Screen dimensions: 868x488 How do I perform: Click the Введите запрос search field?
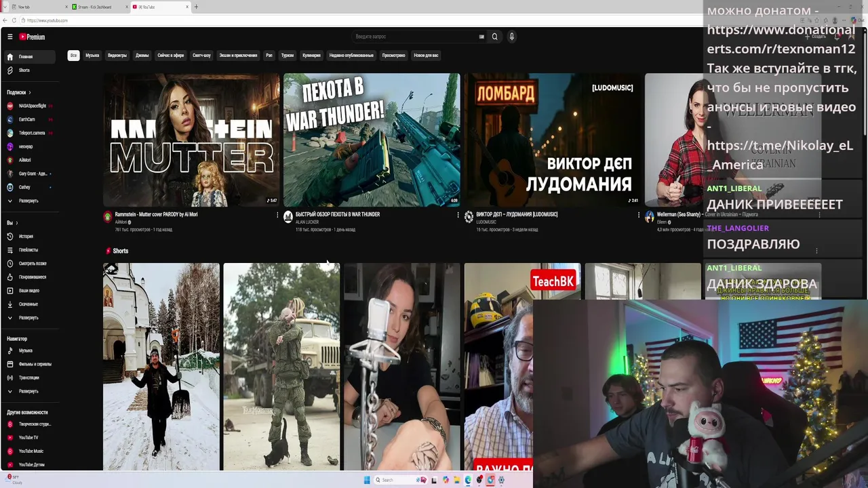click(414, 37)
